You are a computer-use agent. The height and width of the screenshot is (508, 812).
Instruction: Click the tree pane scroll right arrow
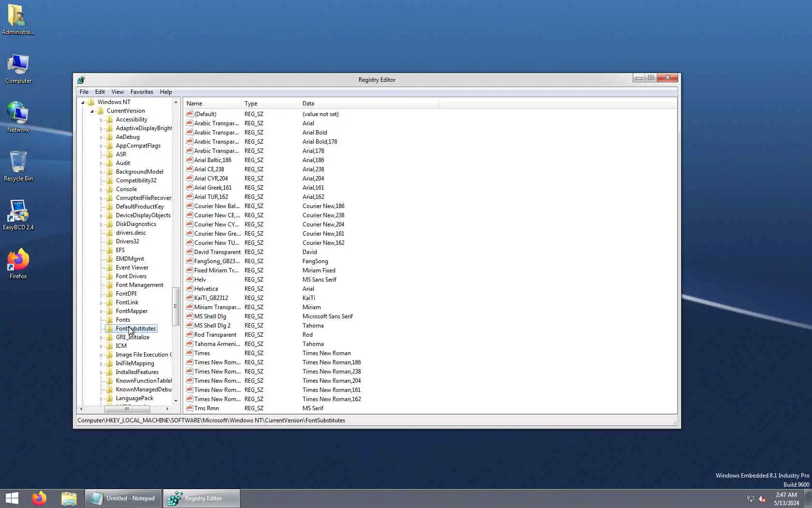pyautogui.click(x=167, y=409)
